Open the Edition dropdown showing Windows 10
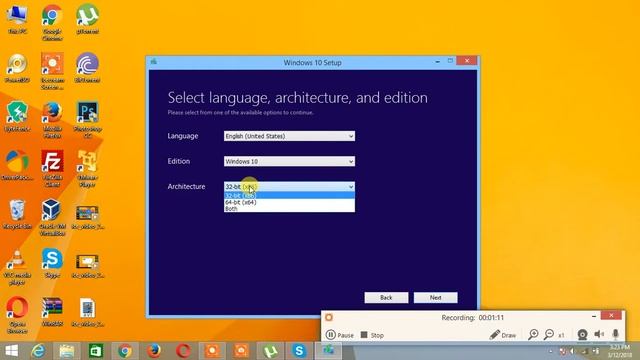The height and width of the screenshot is (360, 640). pyautogui.click(x=289, y=161)
